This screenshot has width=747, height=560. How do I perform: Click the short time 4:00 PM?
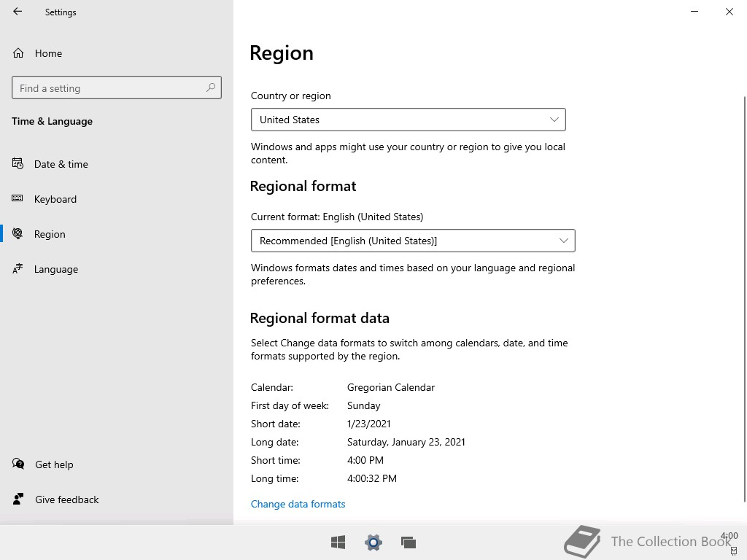pos(365,460)
